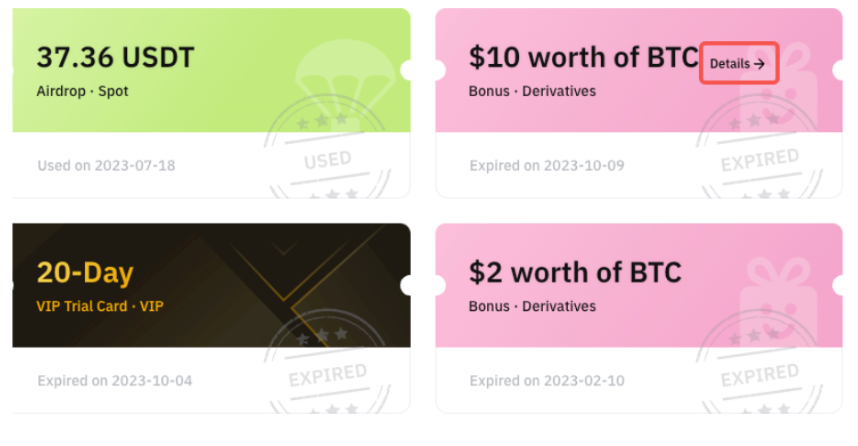Click the EXPIRED stamp on the 20-Day VIP card
This screenshot has height=446, width=858.
pyautogui.click(x=327, y=376)
